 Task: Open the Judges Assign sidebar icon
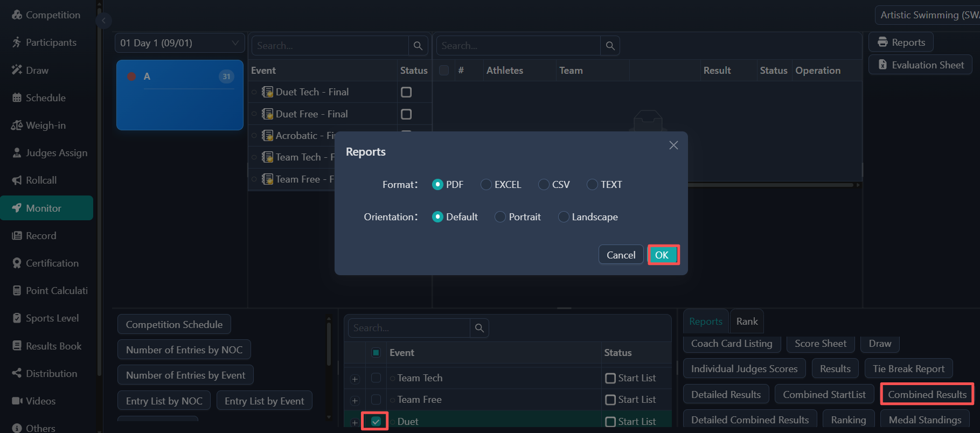coord(17,153)
